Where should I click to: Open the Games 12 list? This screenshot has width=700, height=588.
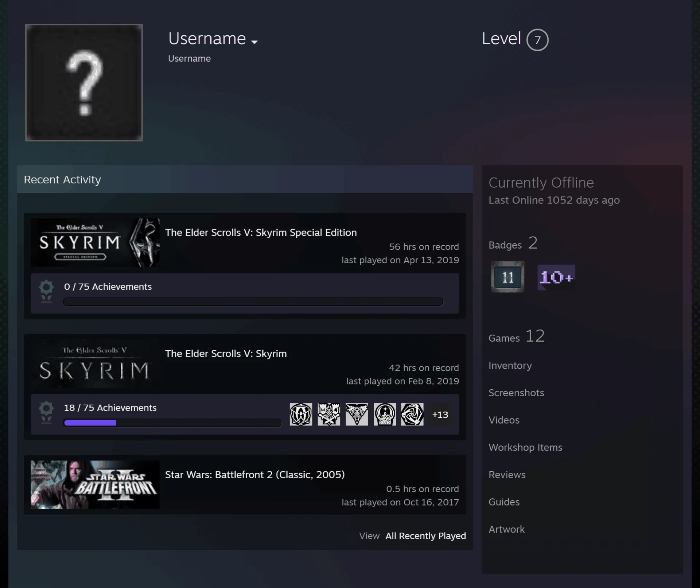517,336
